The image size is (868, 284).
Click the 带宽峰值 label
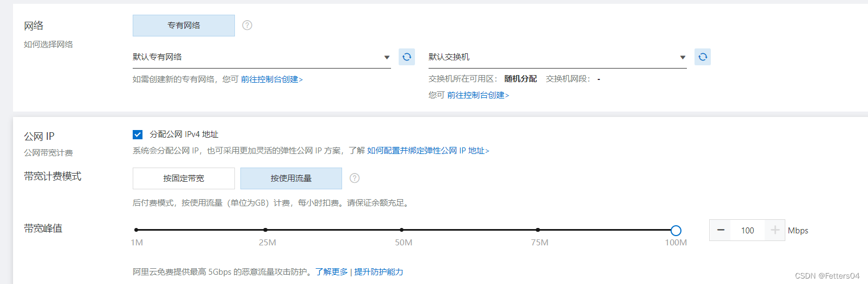point(43,228)
